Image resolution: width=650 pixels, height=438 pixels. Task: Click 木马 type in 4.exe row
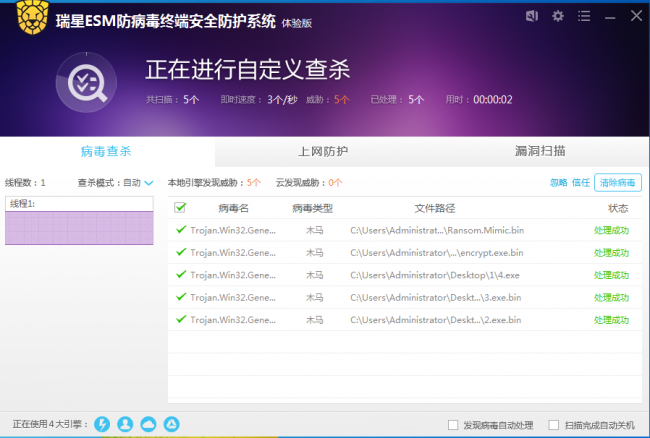314,275
